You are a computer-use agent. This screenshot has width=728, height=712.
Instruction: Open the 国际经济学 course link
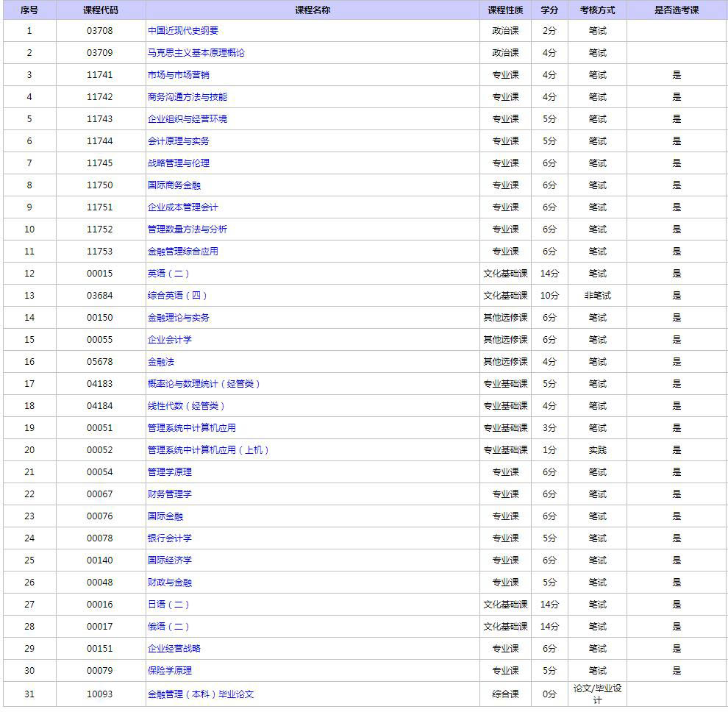click(x=169, y=560)
